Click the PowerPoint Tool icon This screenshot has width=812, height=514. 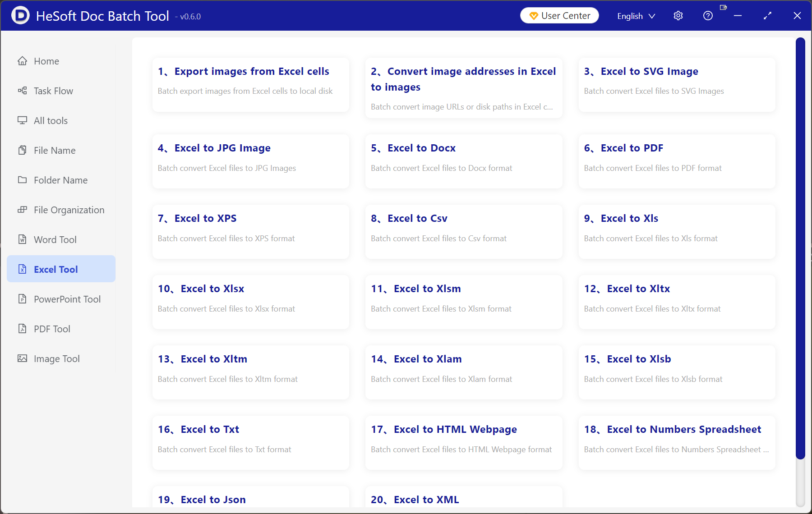(22, 299)
